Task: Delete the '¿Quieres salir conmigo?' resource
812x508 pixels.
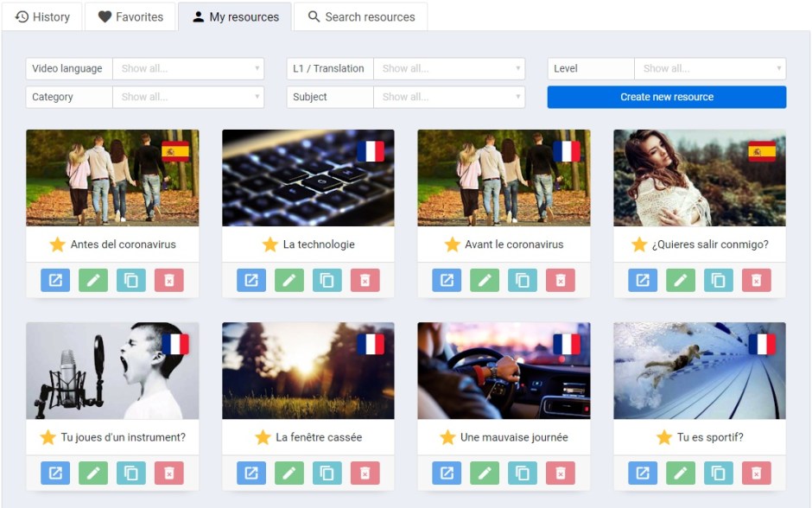Action: tap(757, 280)
